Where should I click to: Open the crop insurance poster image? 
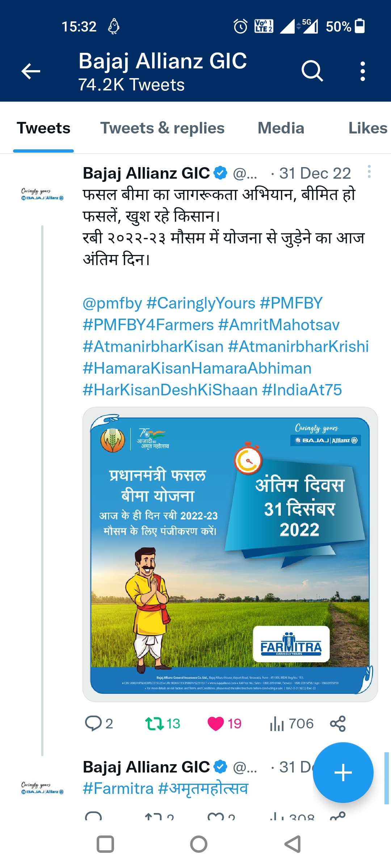coord(230,554)
